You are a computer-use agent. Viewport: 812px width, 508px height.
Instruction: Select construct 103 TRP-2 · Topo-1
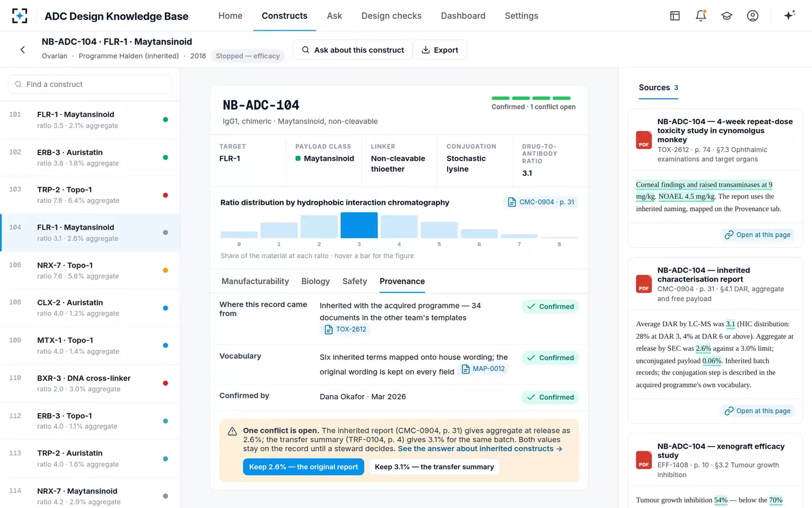tap(90, 195)
